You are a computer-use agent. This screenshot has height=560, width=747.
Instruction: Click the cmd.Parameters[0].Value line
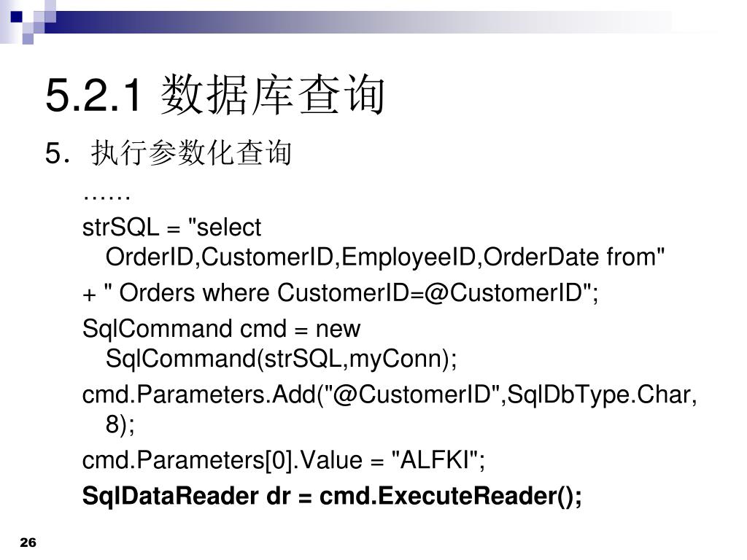point(284,461)
